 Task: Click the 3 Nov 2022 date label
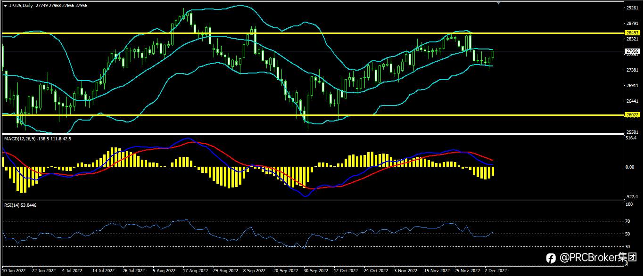click(x=405, y=271)
